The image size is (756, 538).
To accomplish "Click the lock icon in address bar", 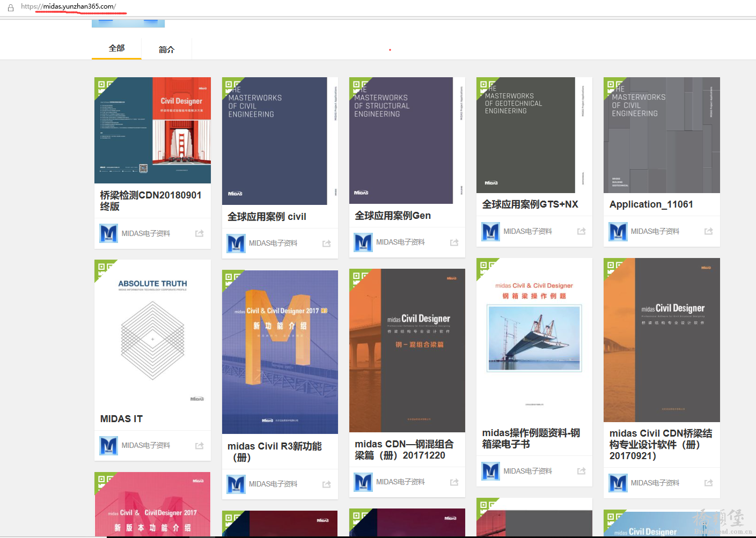I will (11, 8).
